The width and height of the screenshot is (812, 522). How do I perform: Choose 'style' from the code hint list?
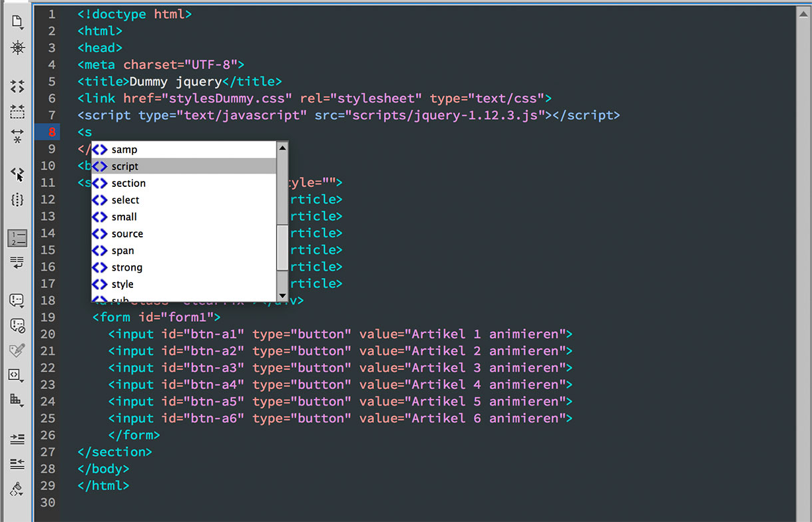pyautogui.click(x=184, y=284)
